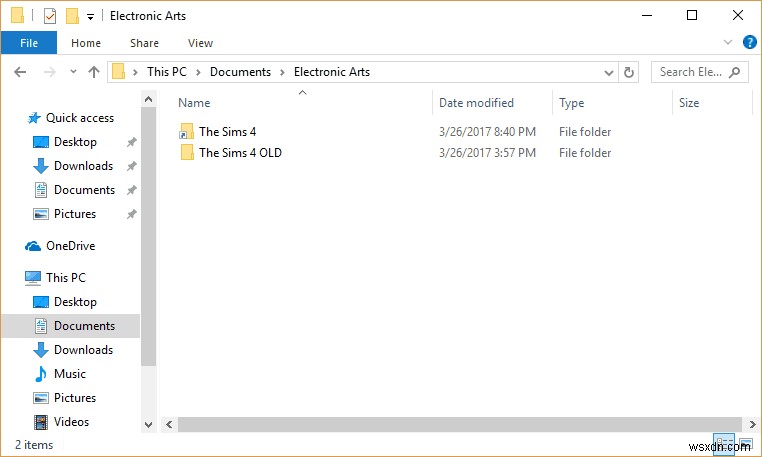Expand the ribbon with the chevron
Image resolution: width=762 pixels, height=457 pixels.
coord(727,42)
